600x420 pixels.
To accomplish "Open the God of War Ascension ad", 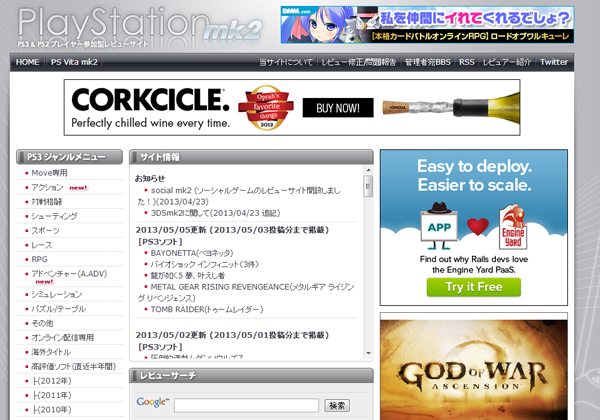I will point(474,370).
